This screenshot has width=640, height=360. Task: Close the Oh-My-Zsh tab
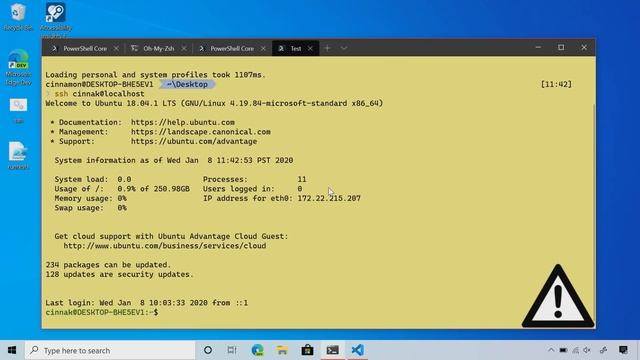click(184, 49)
